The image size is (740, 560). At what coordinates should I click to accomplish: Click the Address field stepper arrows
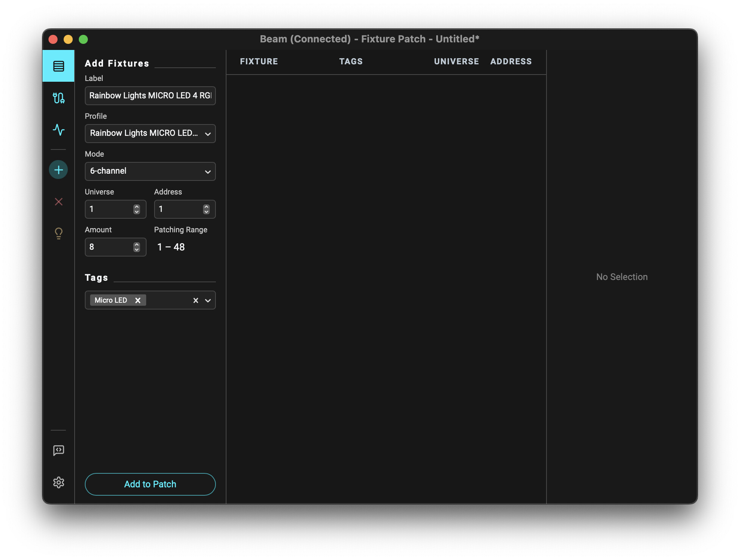point(206,209)
